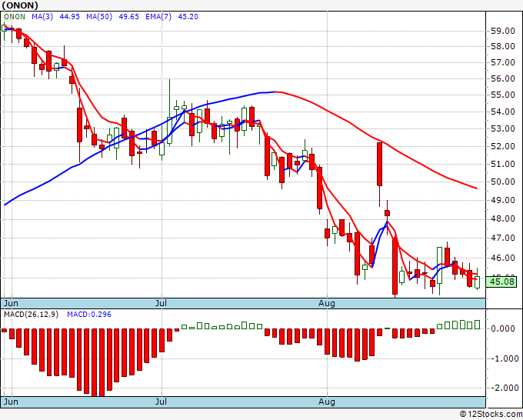Click the Jul label on MACD panel axis
Screen dimensions: 523x420
[x=161, y=402]
